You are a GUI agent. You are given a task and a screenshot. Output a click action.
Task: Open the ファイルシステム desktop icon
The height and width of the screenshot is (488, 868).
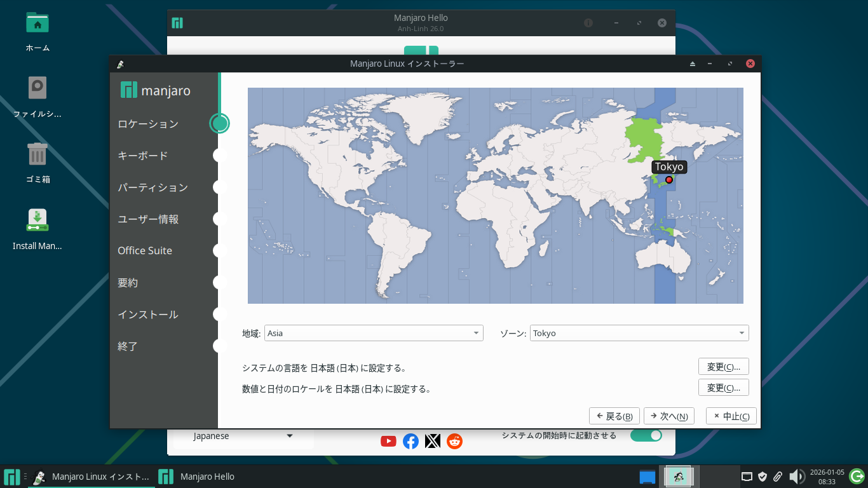[x=37, y=97]
